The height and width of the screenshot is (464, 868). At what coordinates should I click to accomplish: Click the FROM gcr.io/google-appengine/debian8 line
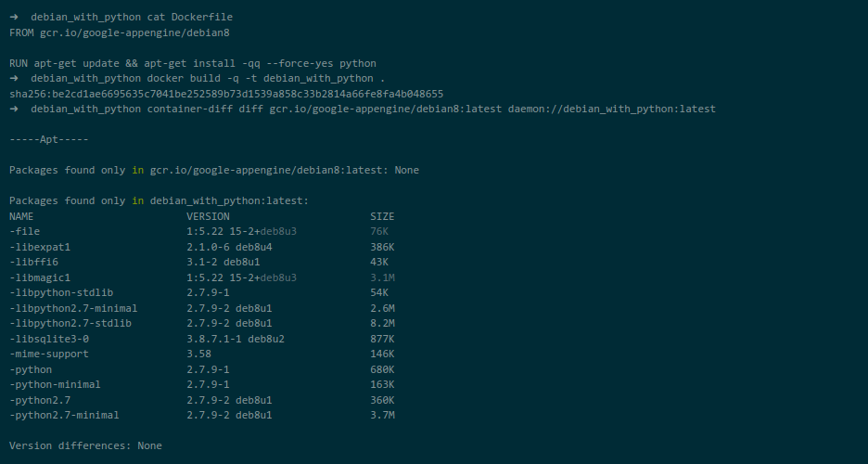pos(120,32)
